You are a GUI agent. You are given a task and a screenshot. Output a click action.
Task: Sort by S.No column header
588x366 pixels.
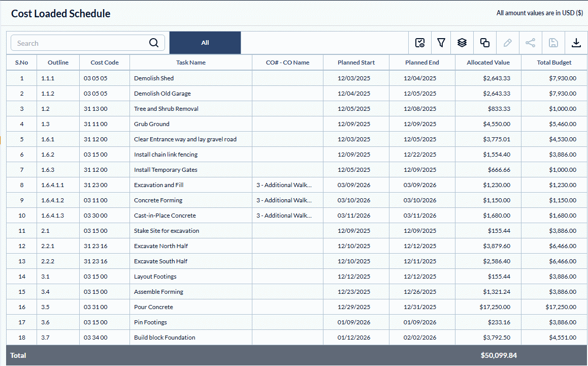point(22,63)
